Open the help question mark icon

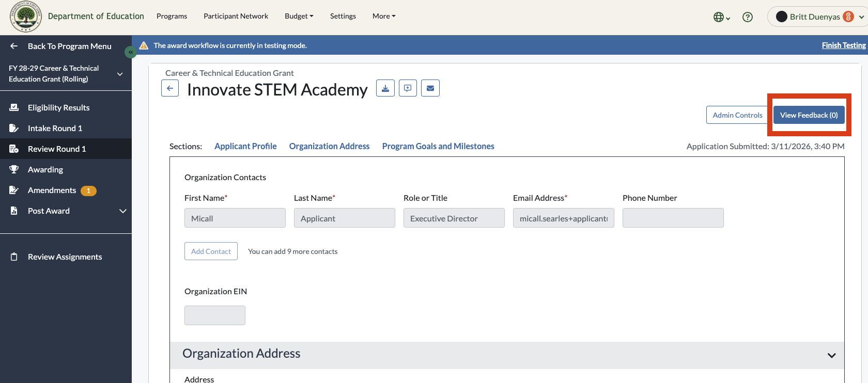[747, 17]
